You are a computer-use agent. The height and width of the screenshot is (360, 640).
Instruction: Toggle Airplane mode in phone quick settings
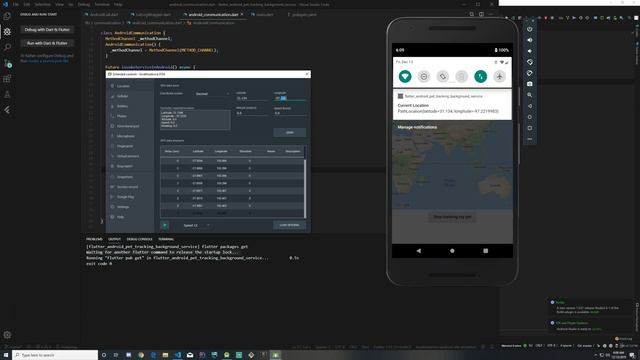pyautogui.click(x=499, y=76)
